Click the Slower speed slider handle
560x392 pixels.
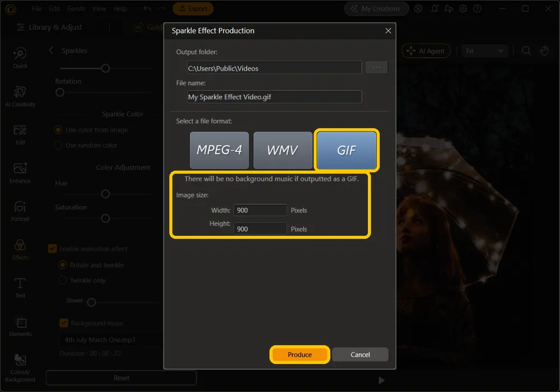91,302
